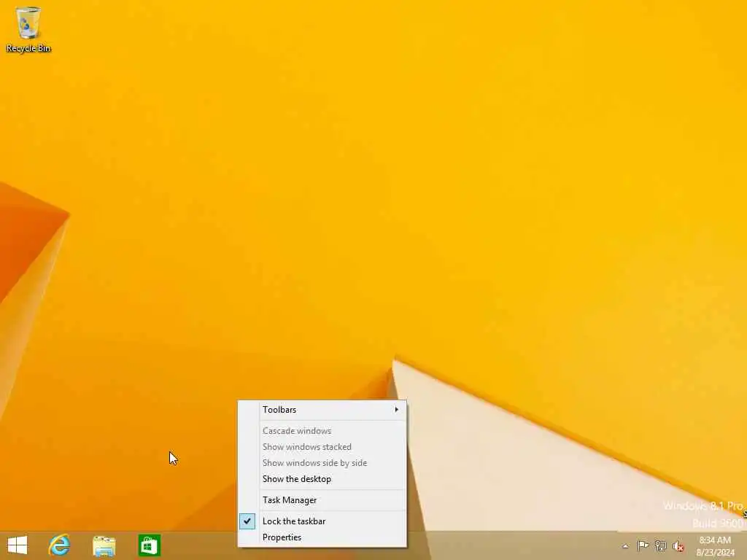This screenshot has height=560, width=747.
Task: Show hidden tray icons arrow
Action: click(625, 546)
